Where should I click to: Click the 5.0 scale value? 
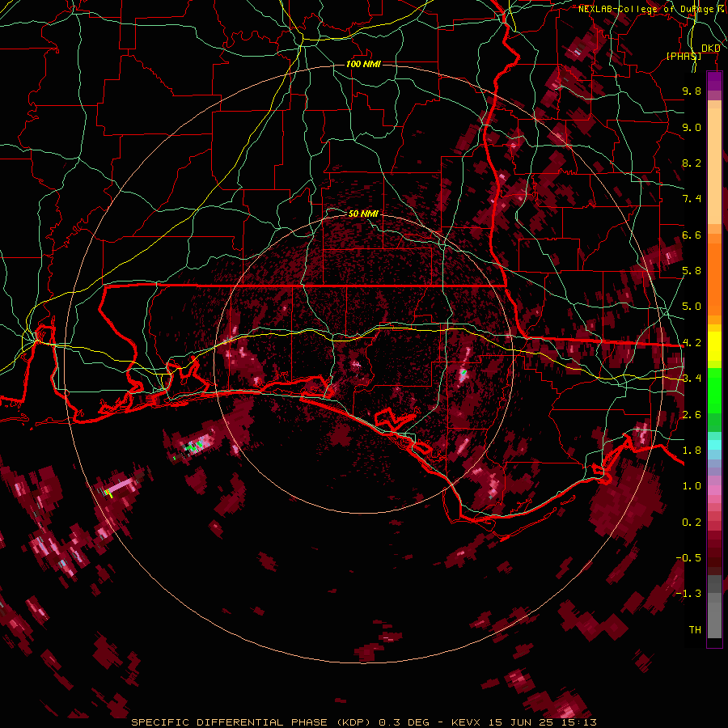692,307
